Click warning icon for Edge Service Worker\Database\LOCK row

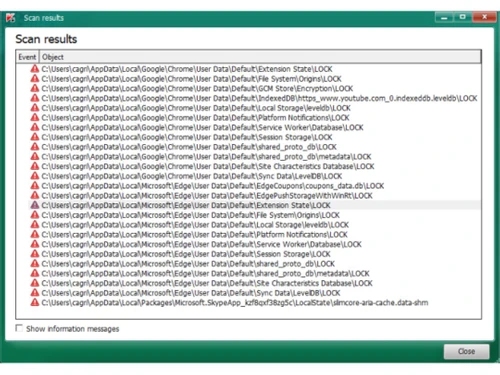pyautogui.click(x=35, y=244)
